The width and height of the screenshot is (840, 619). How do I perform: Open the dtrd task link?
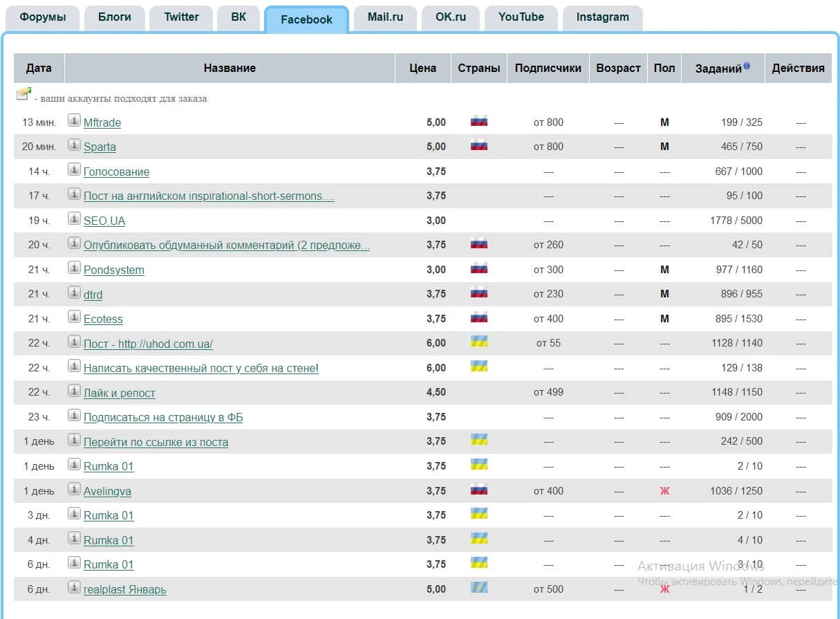coord(93,295)
